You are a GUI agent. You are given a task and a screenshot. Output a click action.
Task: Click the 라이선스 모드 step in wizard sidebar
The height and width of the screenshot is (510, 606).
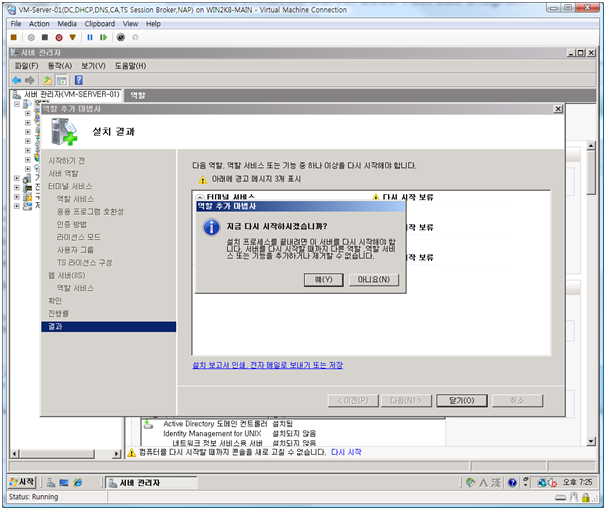point(79,237)
